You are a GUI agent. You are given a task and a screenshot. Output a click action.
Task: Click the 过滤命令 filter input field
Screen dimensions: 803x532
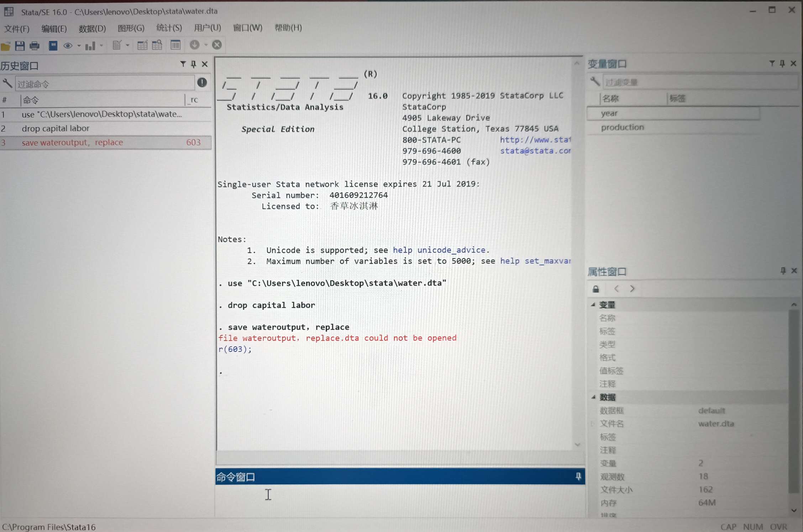(105, 84)
